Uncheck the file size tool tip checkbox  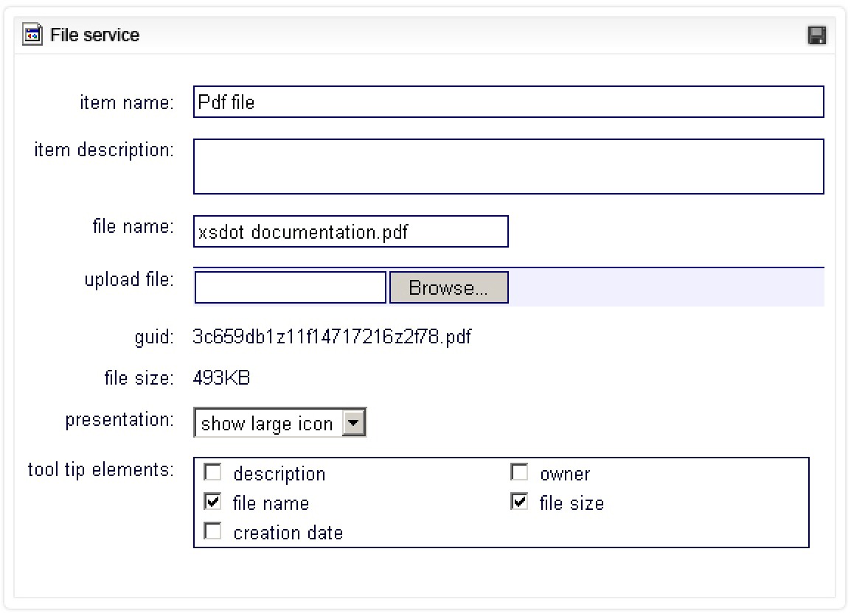click(x=519, y=502)
